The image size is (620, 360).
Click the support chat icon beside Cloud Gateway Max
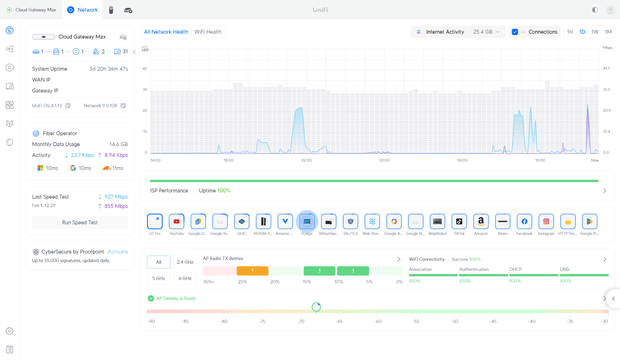pyautogui.click(x=123, y=37)
